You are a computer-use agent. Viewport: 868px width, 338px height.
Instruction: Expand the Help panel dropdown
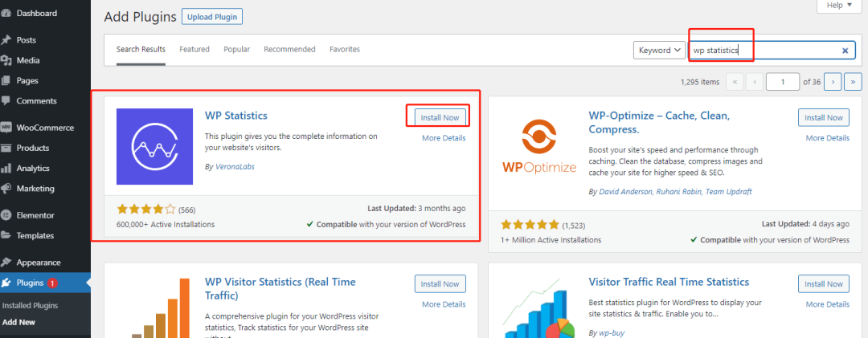point(838,5)
